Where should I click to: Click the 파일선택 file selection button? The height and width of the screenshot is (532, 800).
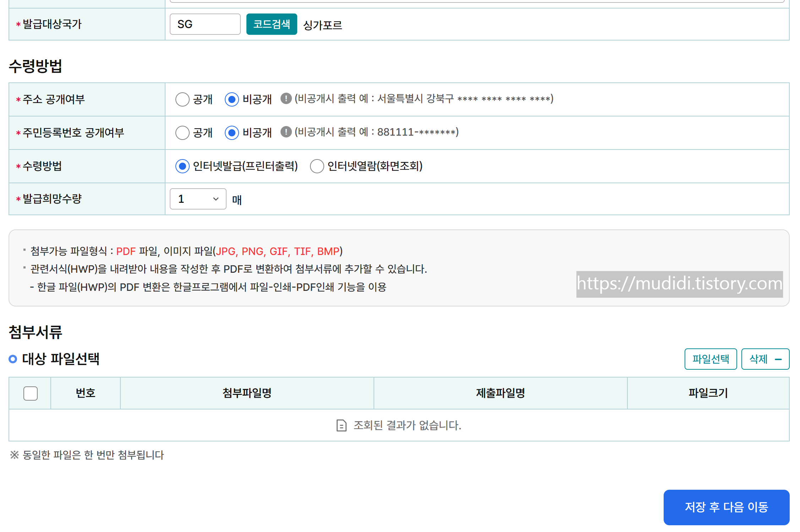711,359
